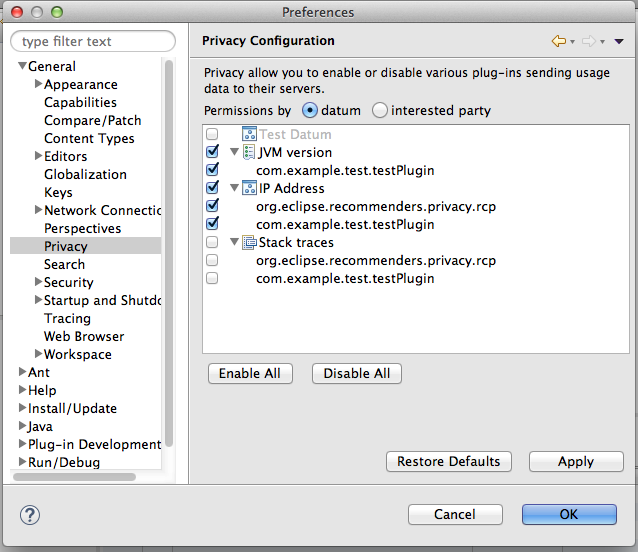Click the type filter text field
This screenshot has width=638, height=552.
click(x=93, y=41)
